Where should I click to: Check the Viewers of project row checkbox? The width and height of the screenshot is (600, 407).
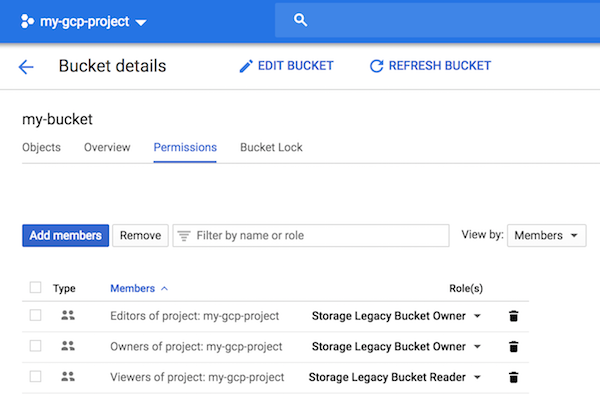(36, 376)
